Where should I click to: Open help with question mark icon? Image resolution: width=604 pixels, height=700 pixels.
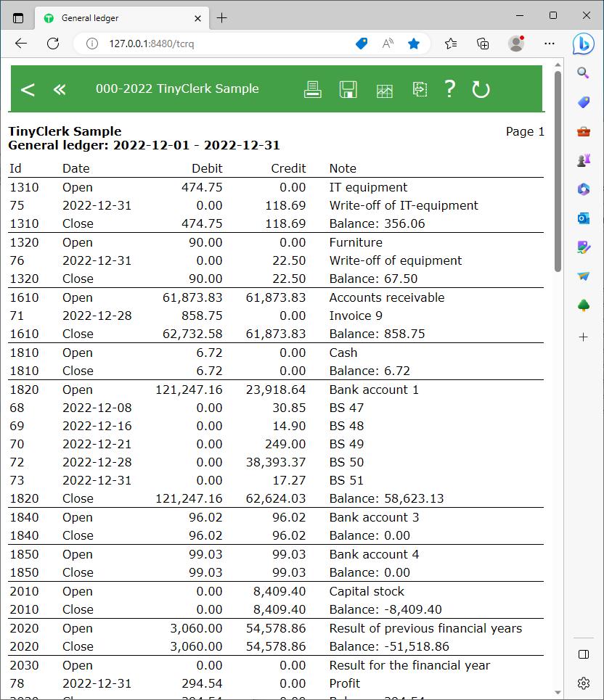tap(450, 88)
